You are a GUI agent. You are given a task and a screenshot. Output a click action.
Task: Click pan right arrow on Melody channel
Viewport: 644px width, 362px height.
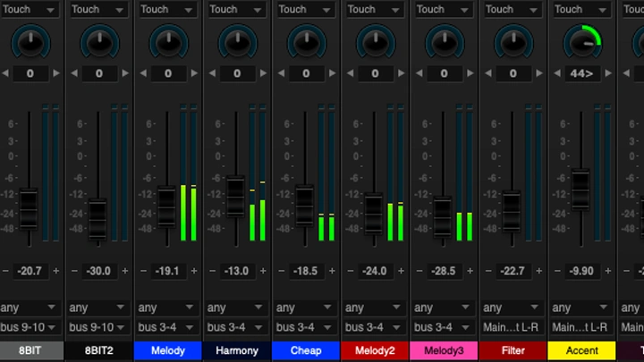pyautogui.click(x=194, y=73)
